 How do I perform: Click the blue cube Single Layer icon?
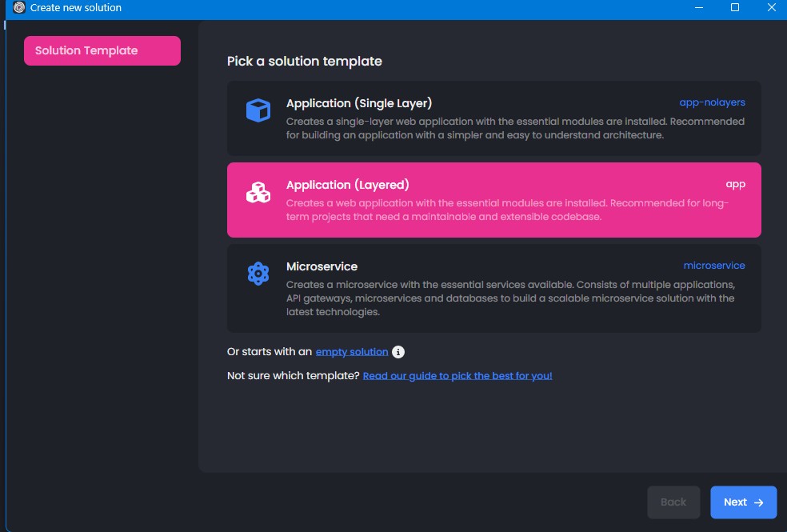258,110
